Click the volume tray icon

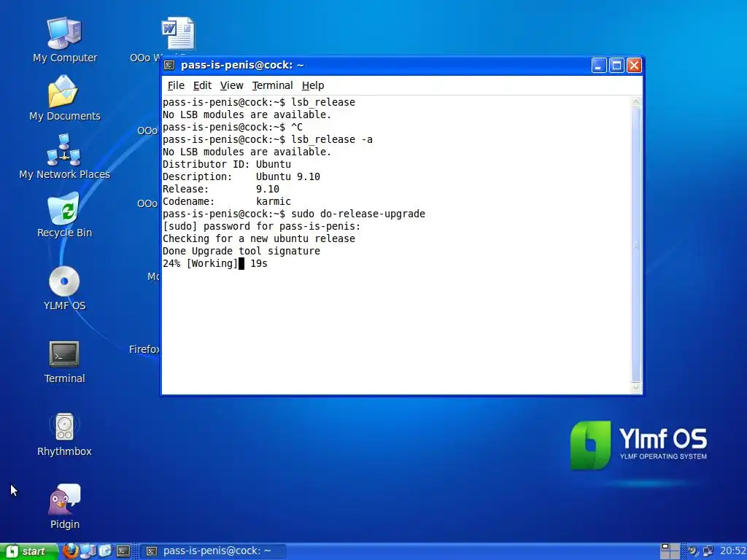tap(693, 551)
